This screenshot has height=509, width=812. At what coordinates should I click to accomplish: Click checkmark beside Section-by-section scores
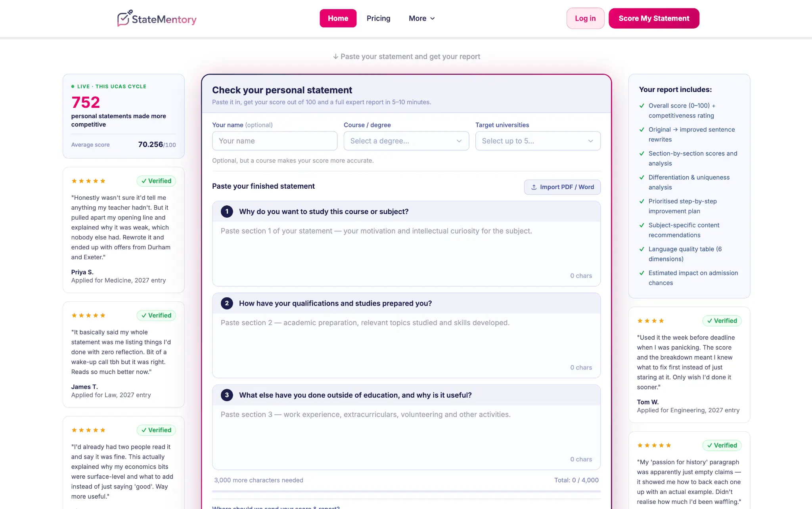tap(642, 153)
